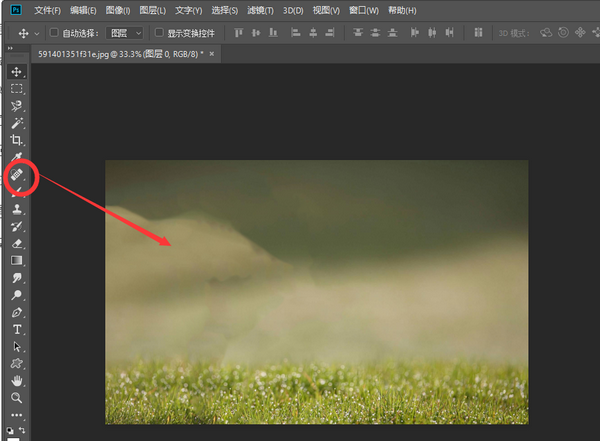Select the Spot Healing Brush tool
The height and width of the screenshot is (441, 600).
point(17,175)
